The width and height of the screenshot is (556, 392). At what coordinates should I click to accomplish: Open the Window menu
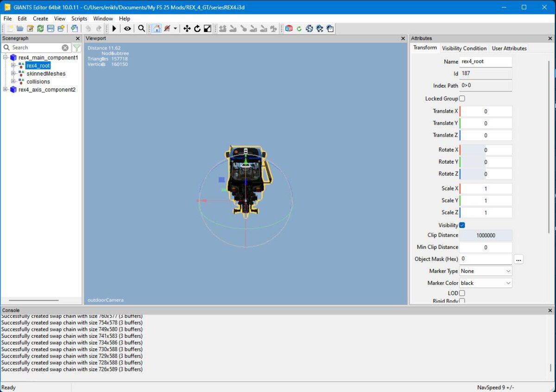point(103,19)
